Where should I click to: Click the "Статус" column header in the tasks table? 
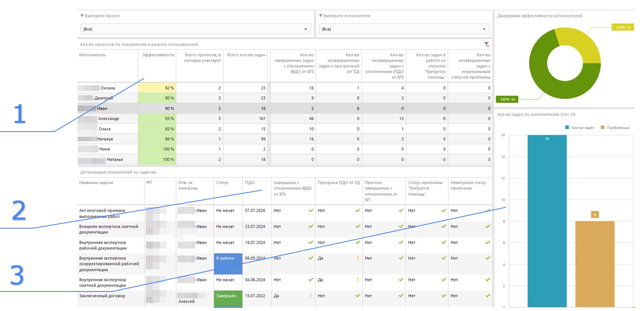point(222,183)
